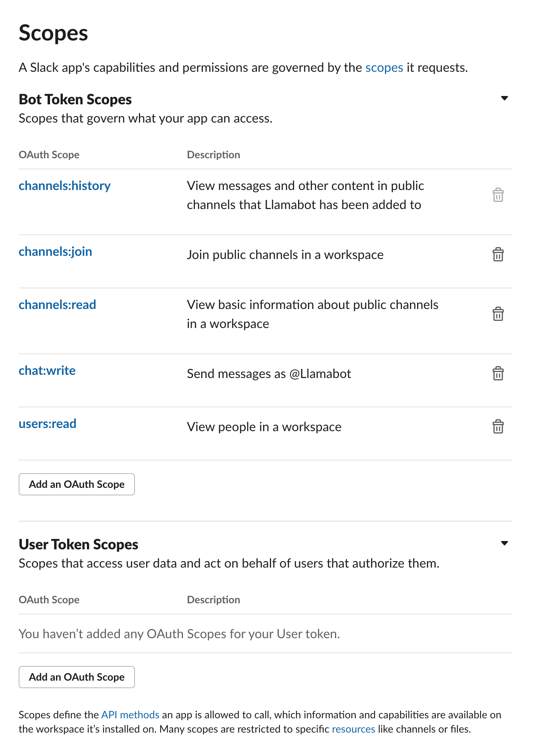Add an OAuth Scope for Bot Token
The width and height of the screenshot is (535, 756).
tap(77, 484)
